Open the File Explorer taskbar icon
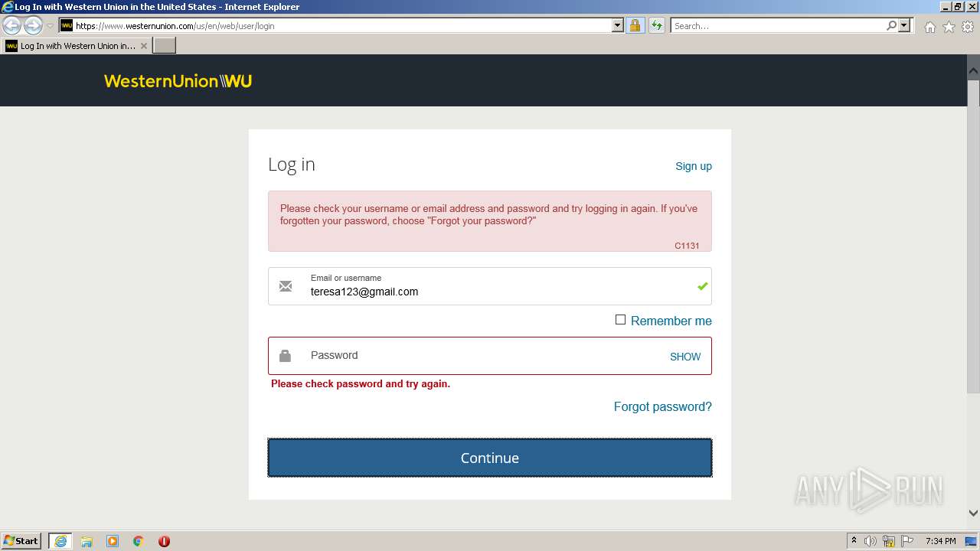This screenshot has width=980, height=551. pyautogui.click(x=87, y=541)
